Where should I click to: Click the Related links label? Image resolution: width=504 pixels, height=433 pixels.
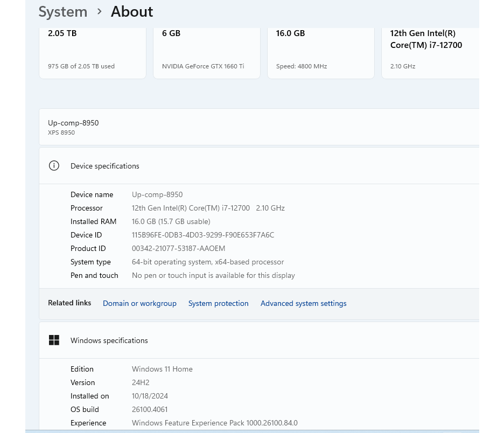click(69, 303)
